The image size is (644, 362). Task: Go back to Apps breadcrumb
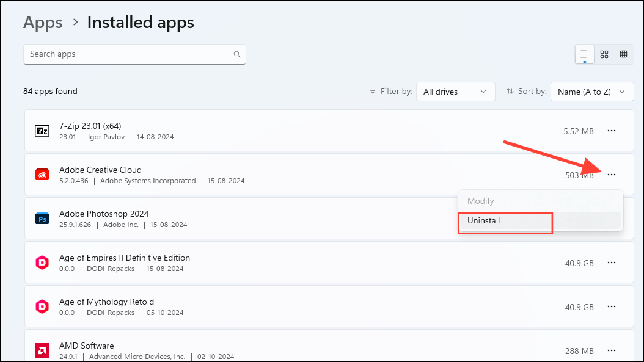[x=43, y=23]
